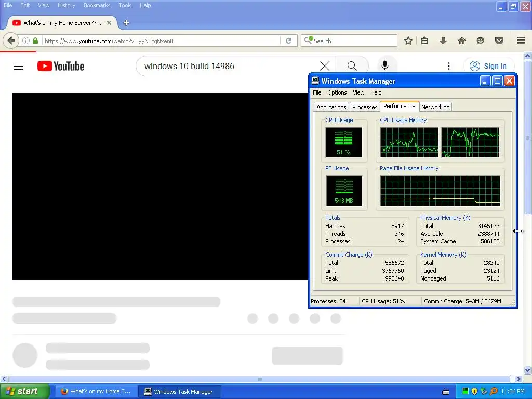
Task: Activate Firefox taskbar button
Action: point(96,392)
